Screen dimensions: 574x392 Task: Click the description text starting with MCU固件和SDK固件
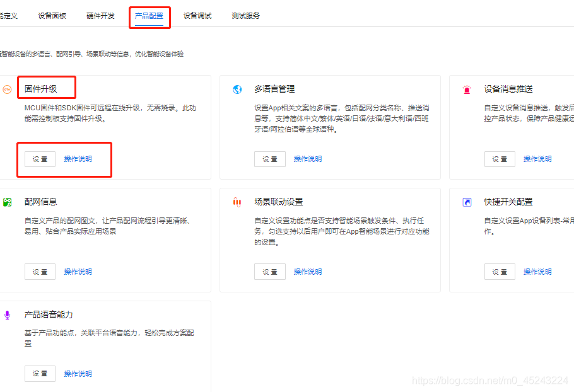point(110,113)
